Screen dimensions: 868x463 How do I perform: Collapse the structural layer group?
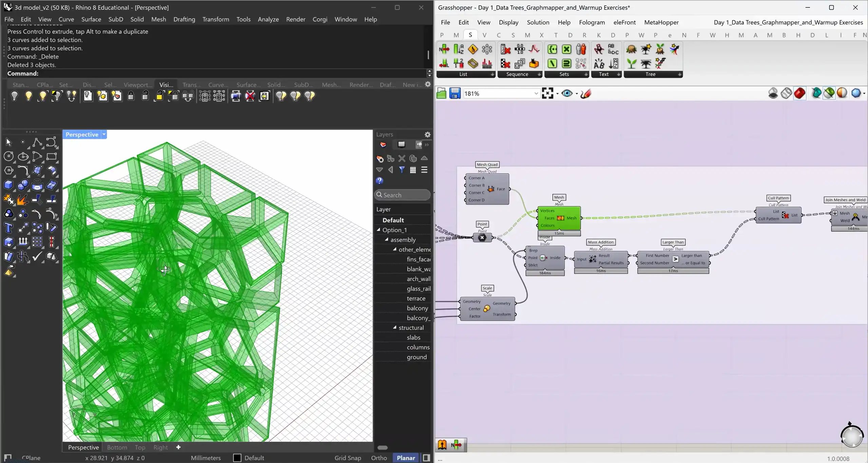click(394, 327)
